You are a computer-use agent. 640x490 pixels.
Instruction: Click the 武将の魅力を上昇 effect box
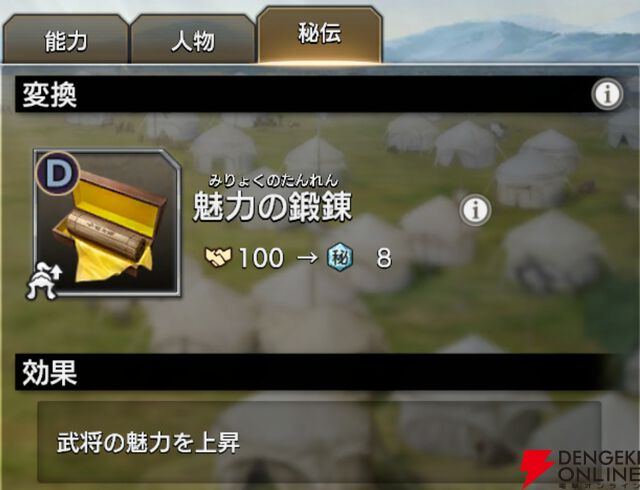tap(319, 442)
